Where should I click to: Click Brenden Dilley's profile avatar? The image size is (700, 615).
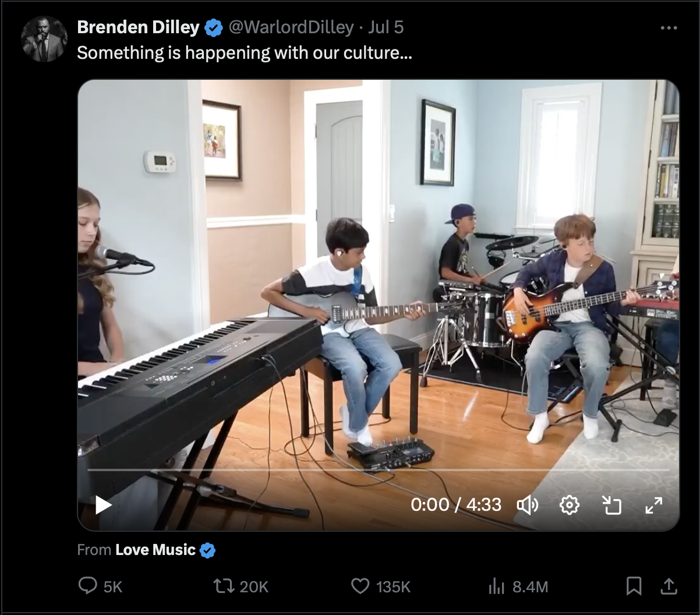[x=44, y=39]
